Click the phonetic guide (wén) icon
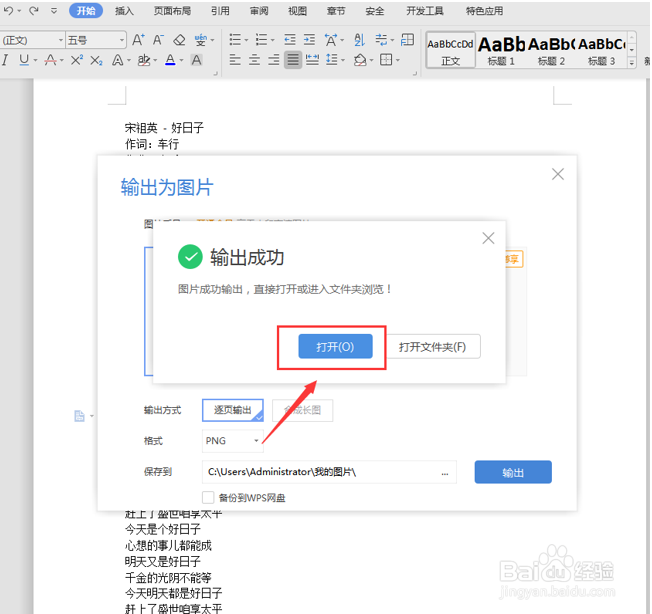 [200, 40]
